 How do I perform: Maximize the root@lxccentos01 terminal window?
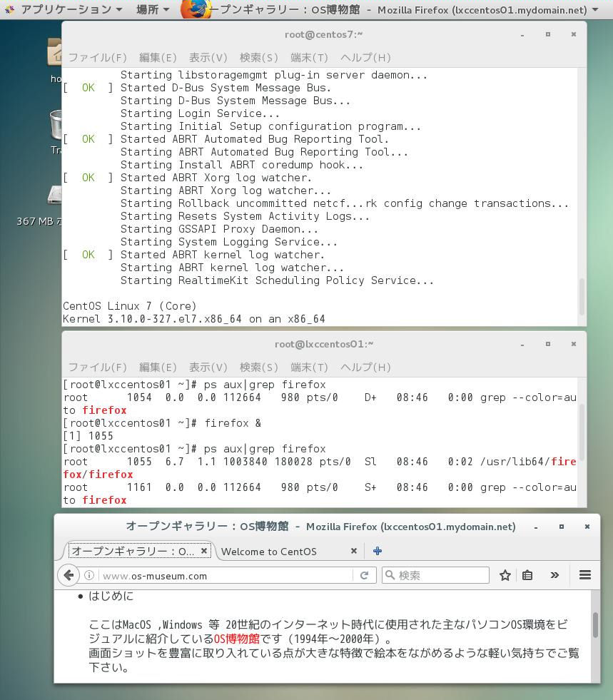point(548,344)
